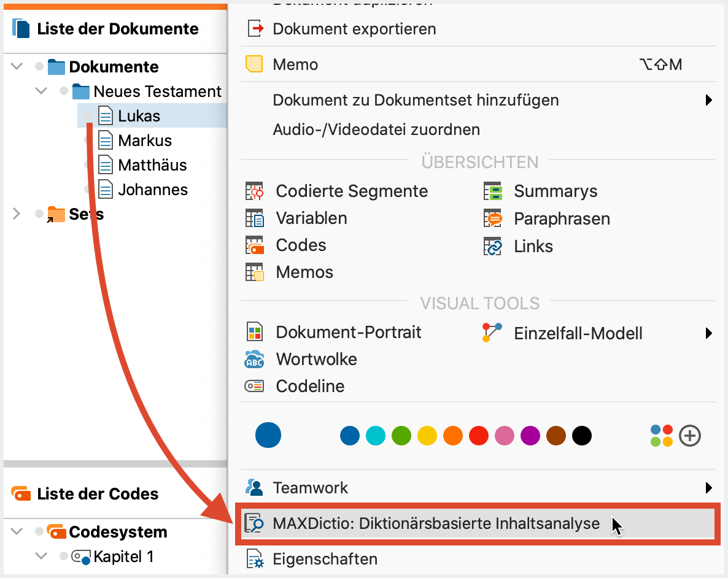Open the Links overview
This screenshot has height=578, width=728.
pos(533,247)
